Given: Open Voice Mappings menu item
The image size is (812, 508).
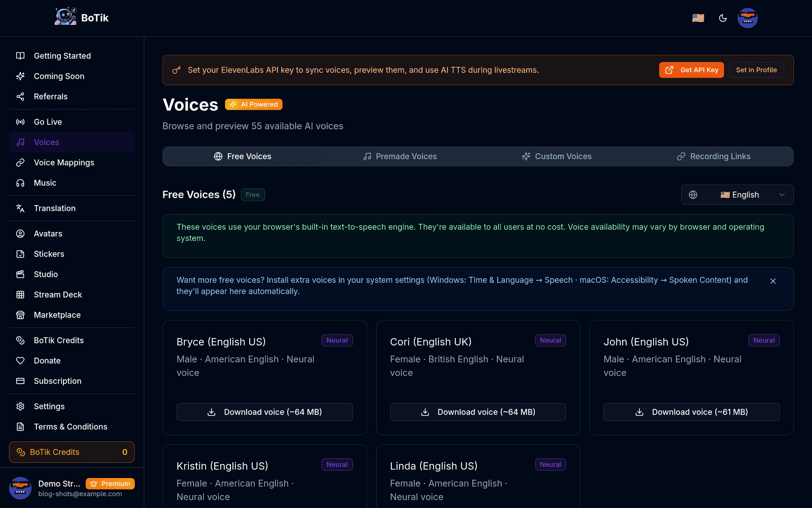Looking at the screenshot, I should point(72,163).
